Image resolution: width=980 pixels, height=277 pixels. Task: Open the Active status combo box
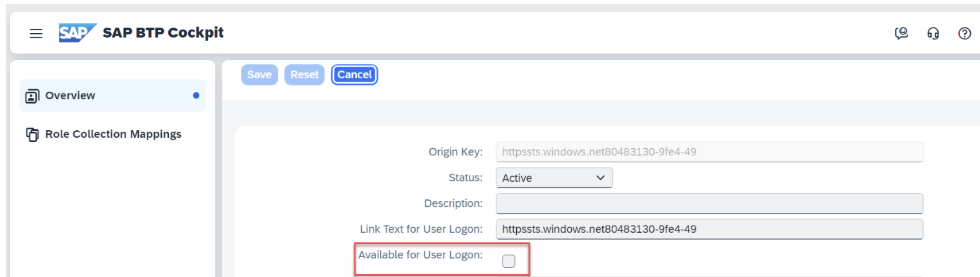[x=554, y=178]
